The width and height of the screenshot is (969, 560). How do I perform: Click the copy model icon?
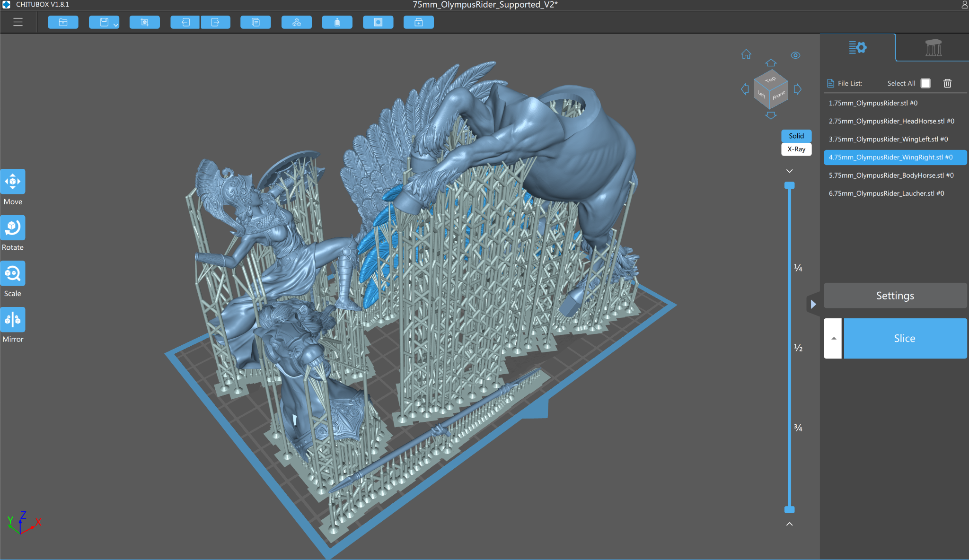[255, 22]
